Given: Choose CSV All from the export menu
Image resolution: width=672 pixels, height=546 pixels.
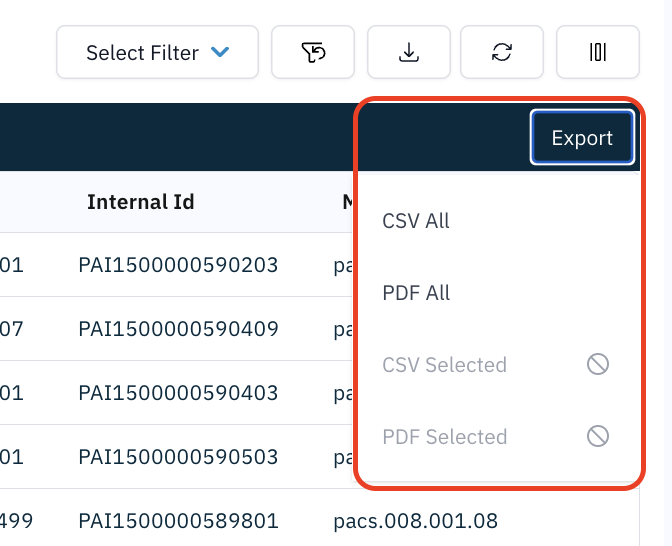Looking at the screenshot, I should (416, 221).
